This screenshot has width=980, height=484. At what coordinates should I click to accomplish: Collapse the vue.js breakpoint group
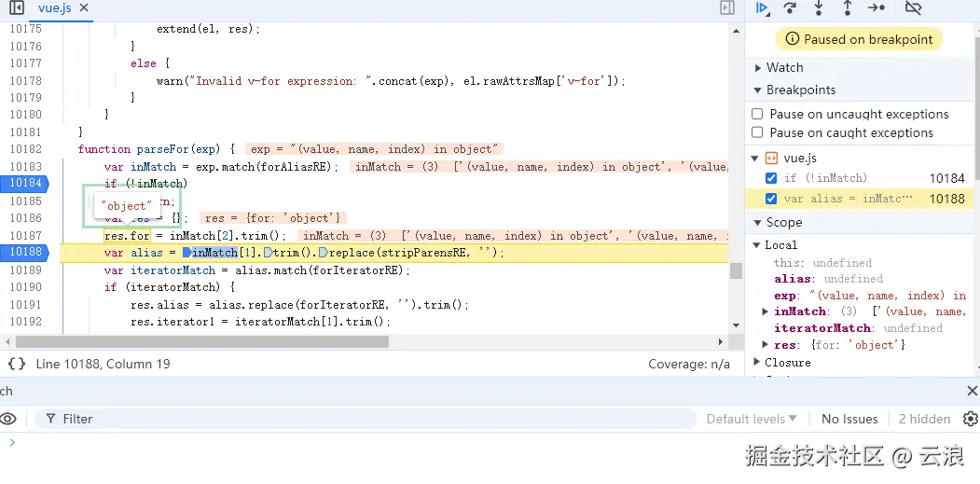click(x=755, y=159)
